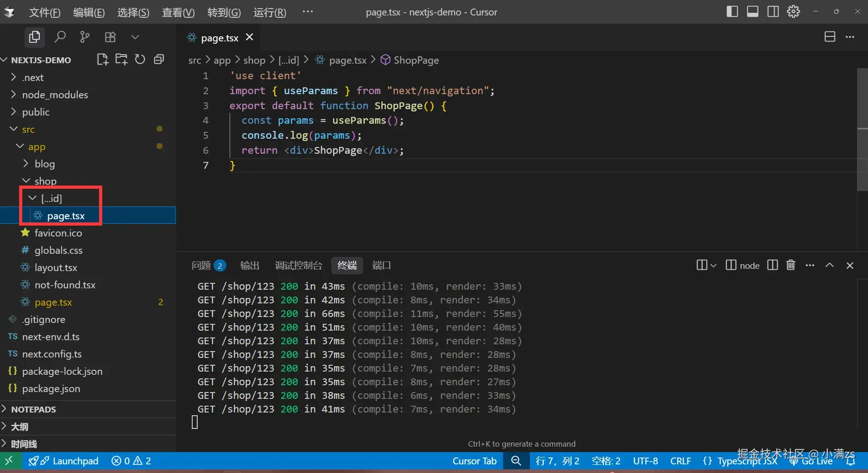This screenshot has width=868, height=473.
Task: Click Go Live in status bar
Action: tap(816, 461)
